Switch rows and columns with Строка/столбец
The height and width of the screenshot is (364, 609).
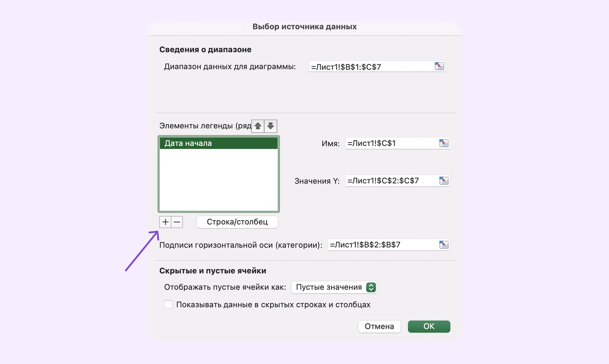pos(237,222)
